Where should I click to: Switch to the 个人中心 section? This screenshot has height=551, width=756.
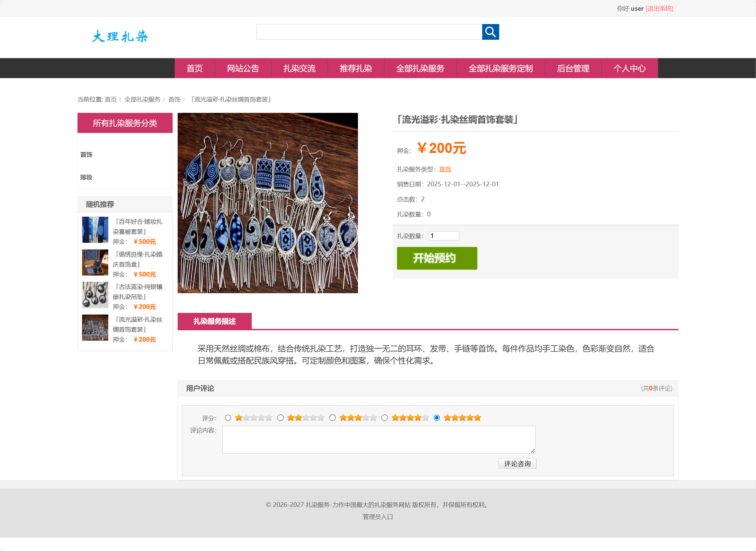click(x=629, y=68)
